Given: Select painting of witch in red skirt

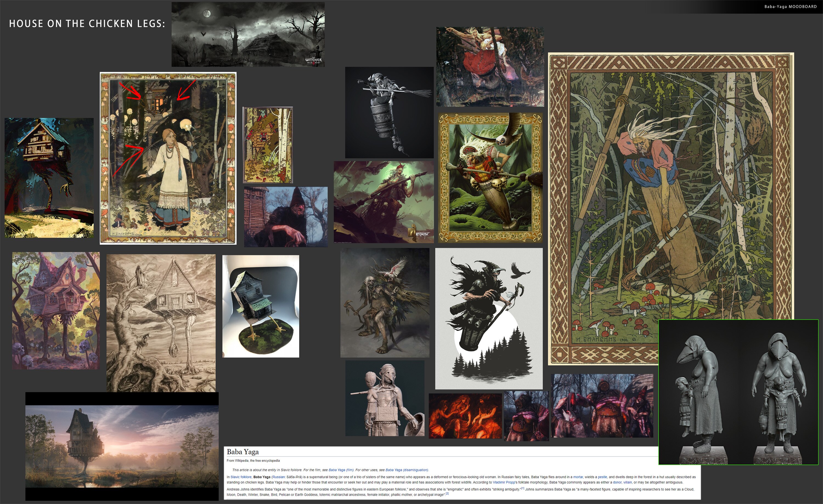Looking at the screenshot, I should click(490, 67).
